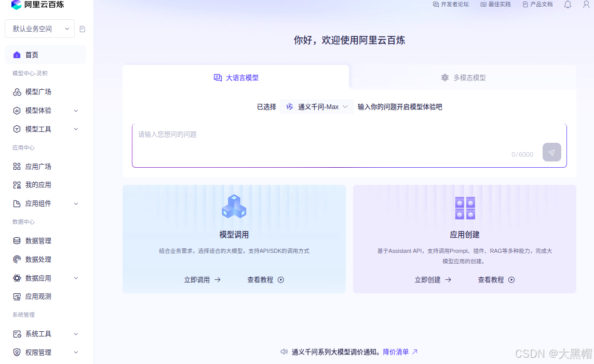Viewport: 594px width, 364px height.
Task: Click the 应用创建 card title
Action: (x=465, y=235)
